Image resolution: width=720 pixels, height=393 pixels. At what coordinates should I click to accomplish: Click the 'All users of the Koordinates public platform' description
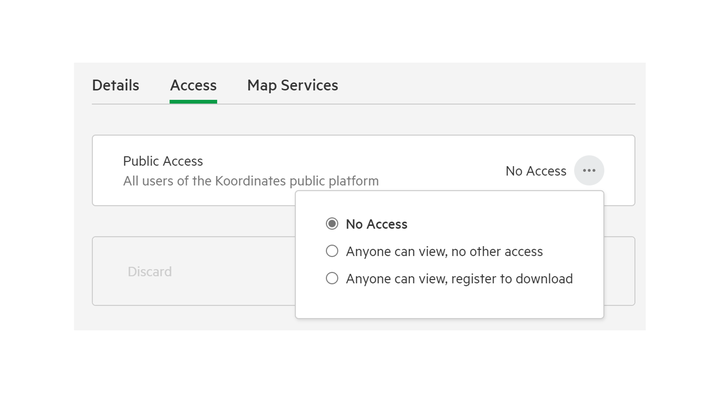pyautogui.click(x=251, y=181)
